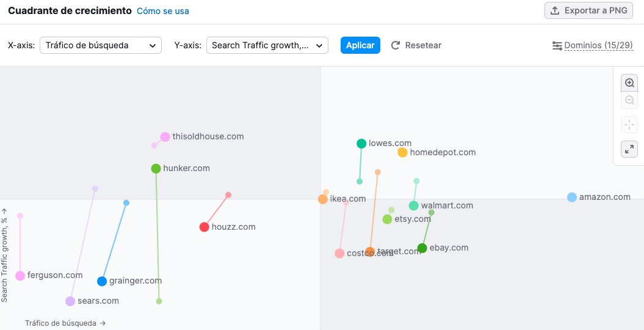Click the grainger.com blue data point
Screen dimensions: 644x330
pos(102,281)
